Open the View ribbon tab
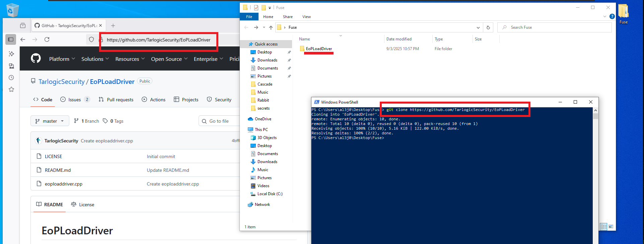This screenshot has width=644, height=244. (x=306, y=17)
